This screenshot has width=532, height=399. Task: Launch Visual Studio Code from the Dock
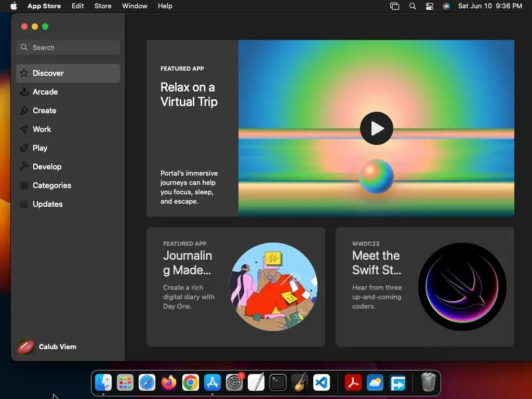tap(322, 383)
